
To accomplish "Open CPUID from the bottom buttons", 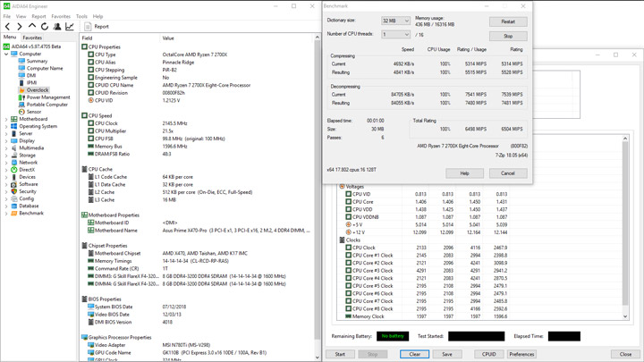I will [x=488, y=354].
